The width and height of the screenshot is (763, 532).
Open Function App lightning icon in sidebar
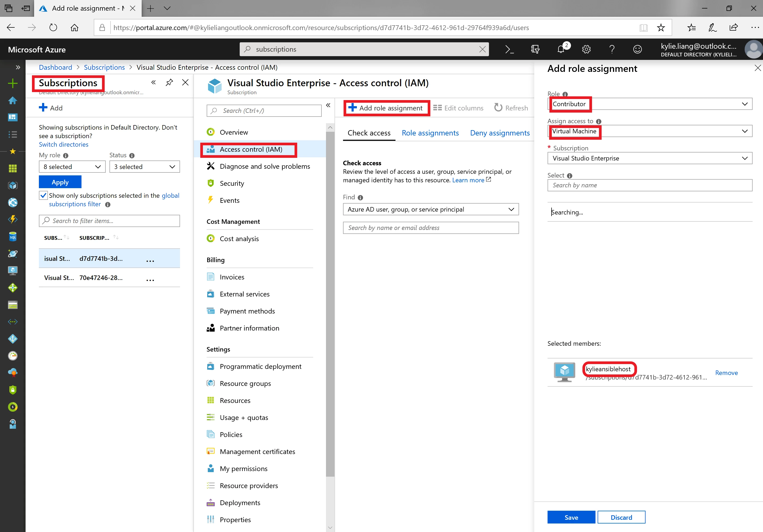[13, 220]
